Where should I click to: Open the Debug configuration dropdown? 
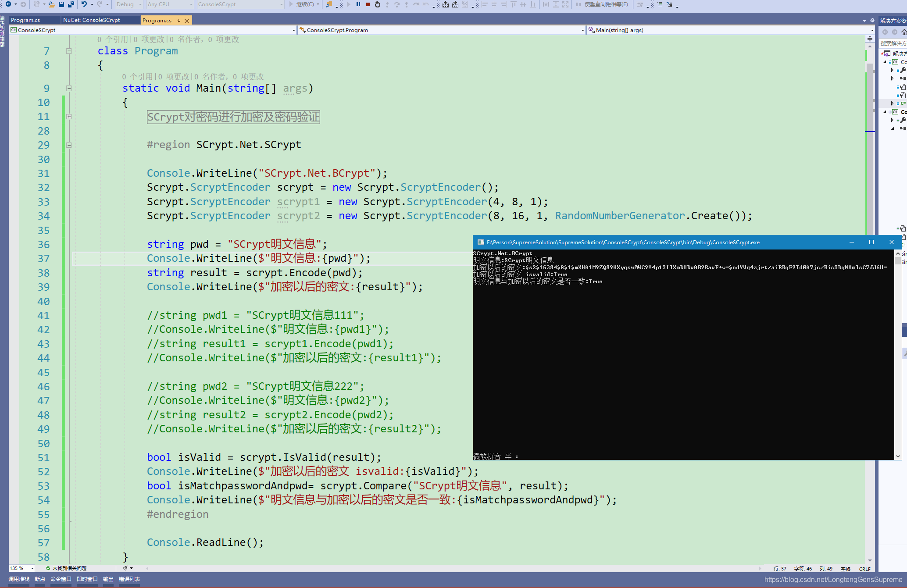pos(140,4)
